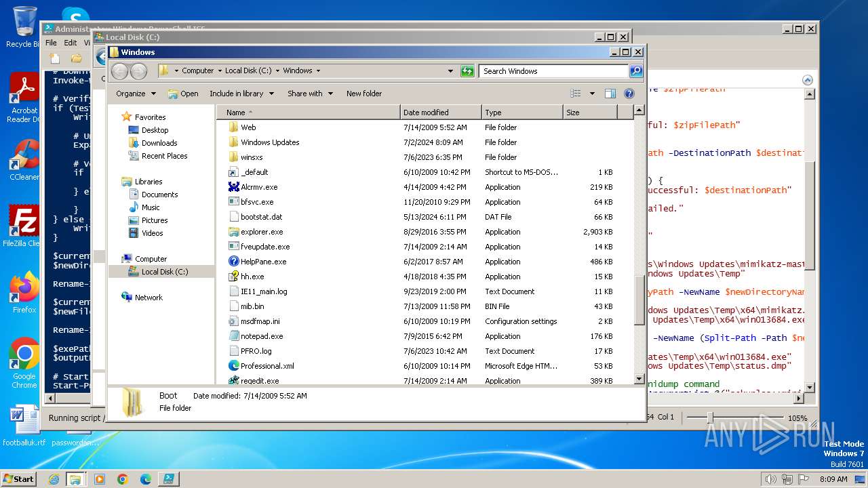Image resolution: width=868 pixels, height=488 pixels.
Task: Open Google Chrome from taskbar
Action: click(123, 479)
